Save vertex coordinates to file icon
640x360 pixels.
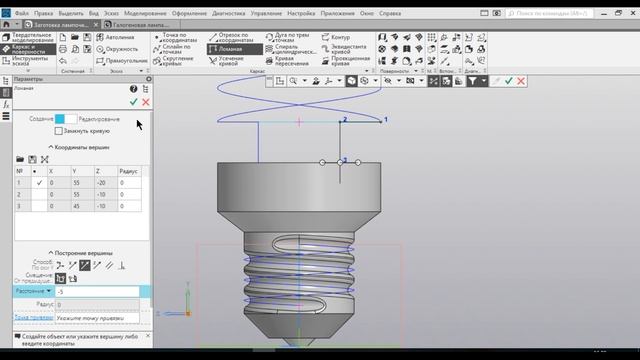32,159
